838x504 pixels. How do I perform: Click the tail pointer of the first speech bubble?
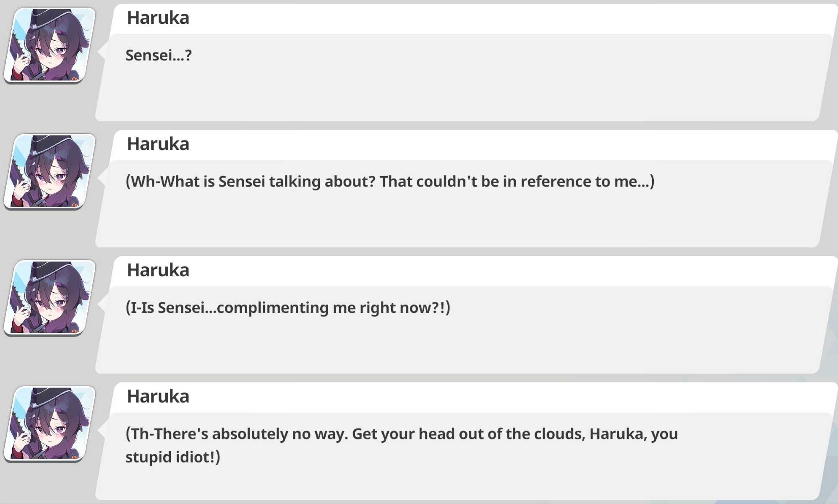(x=102, y=52)
